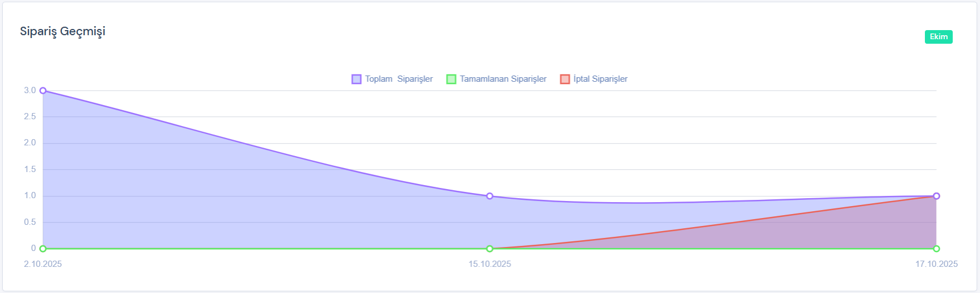This screenshot has width=980, height=293.
Task: Click the green Ekim month badge
Action: (939, 37)
